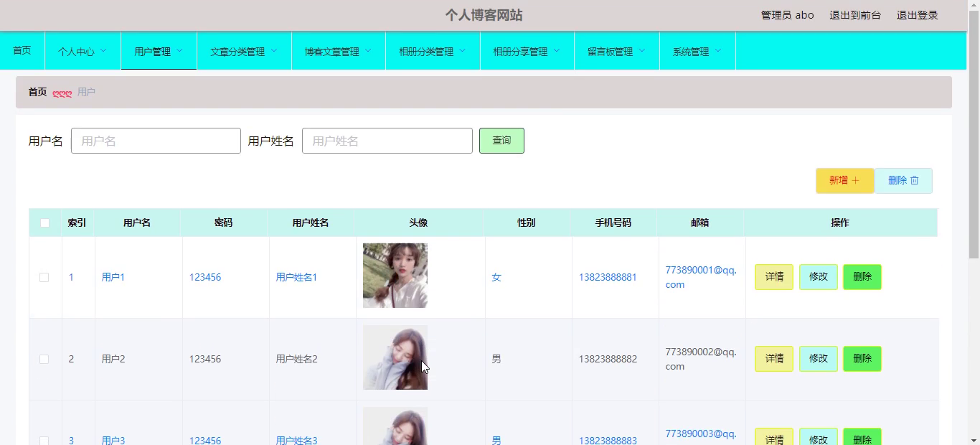Click 详情 button for 用户1

tap(774, 277)
